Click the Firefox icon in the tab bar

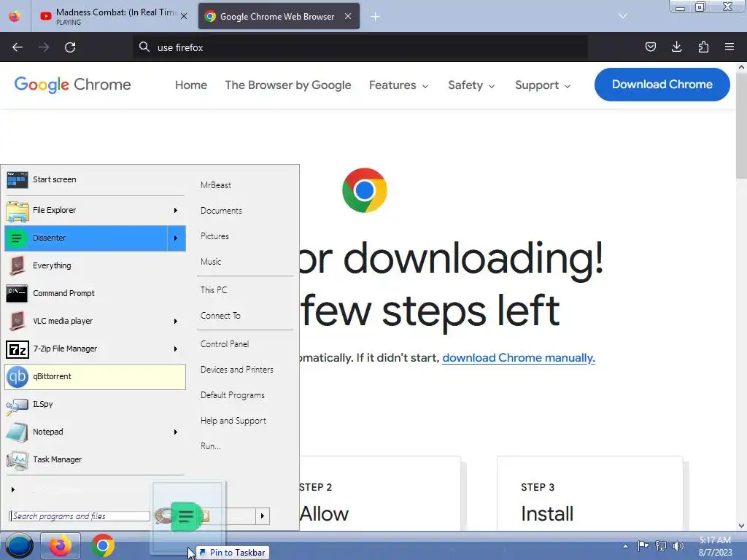15,16
